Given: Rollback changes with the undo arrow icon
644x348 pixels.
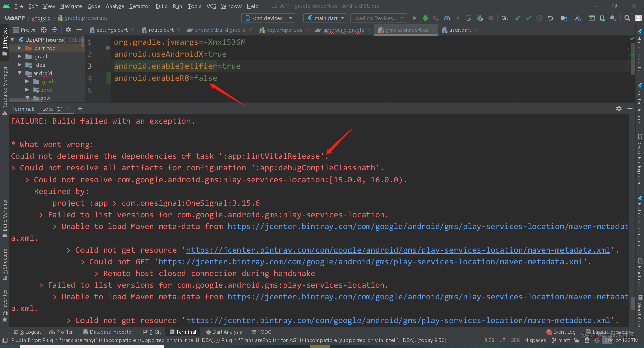Looking at the screenshot, I should coord(550,18).
